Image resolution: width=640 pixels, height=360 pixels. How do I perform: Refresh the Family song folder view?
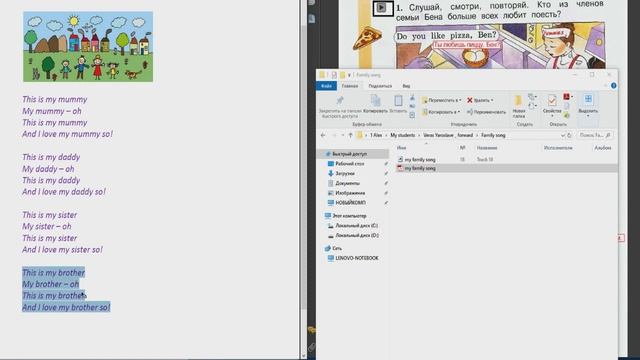pos(569,135)
